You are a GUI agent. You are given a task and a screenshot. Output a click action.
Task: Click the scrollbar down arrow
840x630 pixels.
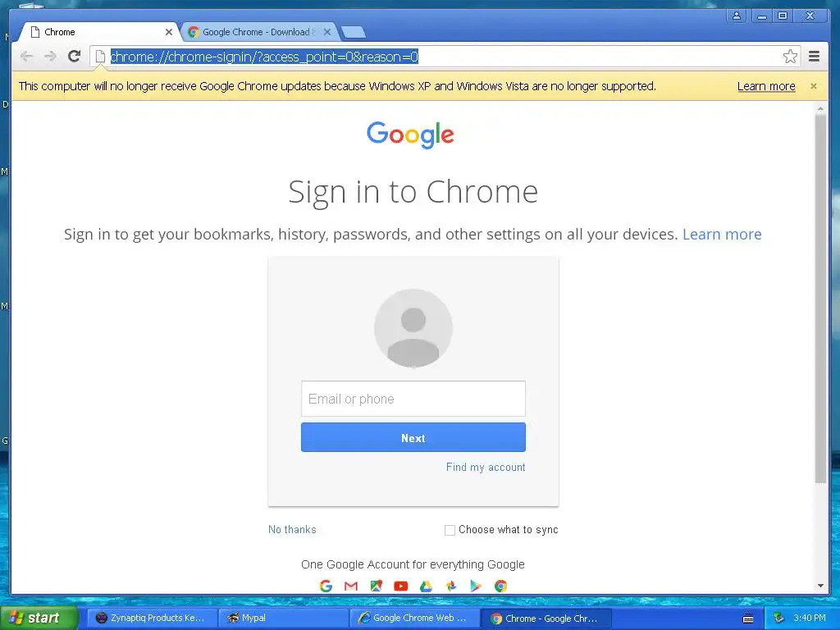point(820,586)
